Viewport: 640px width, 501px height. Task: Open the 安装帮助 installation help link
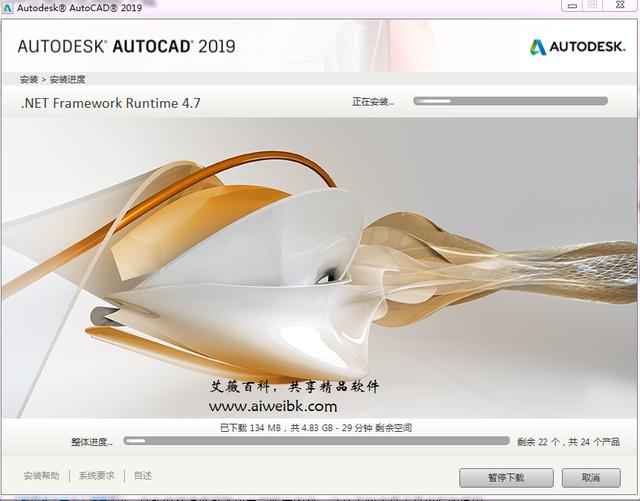coord(41,476)
